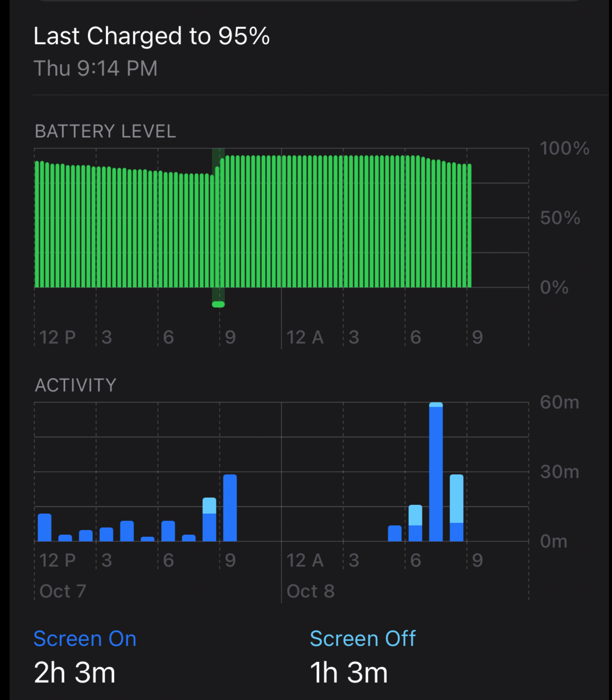Viewport: 612px width, 700px height.
Task: Tap the tallest activity bar near 7 AM
Action: [x=436, y=472]
